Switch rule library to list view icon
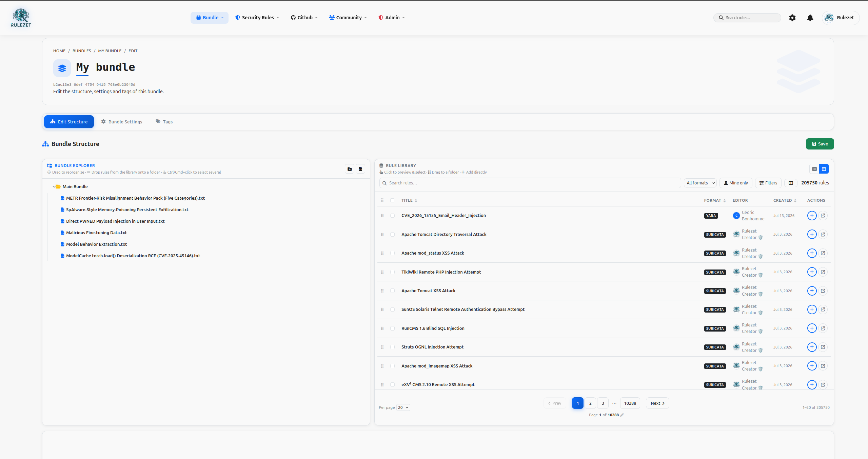The height and width of the screenshot is (459, 868). tap(814, 169)
